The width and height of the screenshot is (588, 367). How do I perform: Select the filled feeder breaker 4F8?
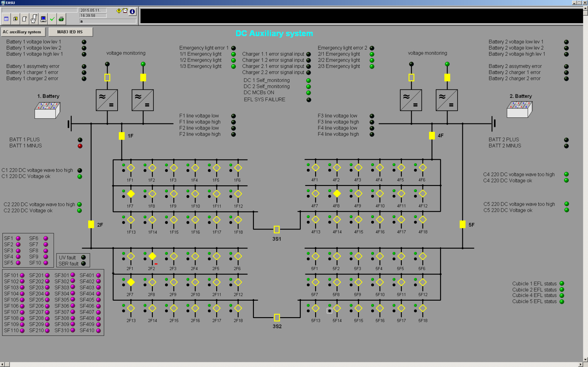[337, 193]
